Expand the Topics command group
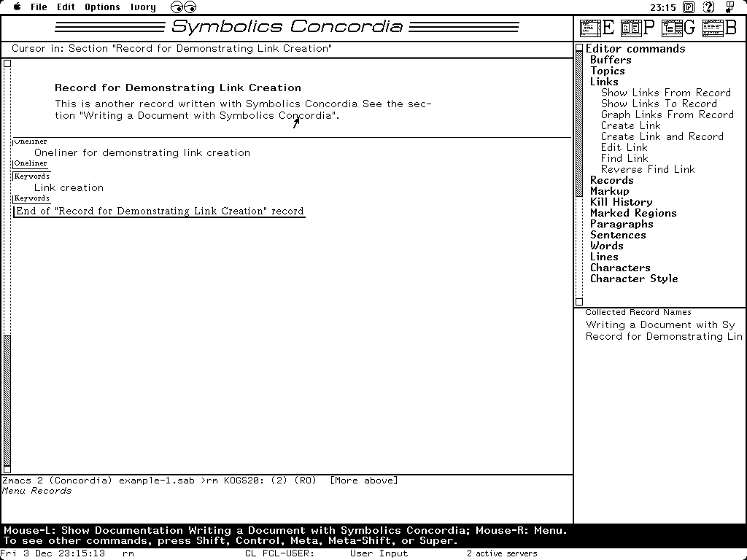 pos(608,71)
